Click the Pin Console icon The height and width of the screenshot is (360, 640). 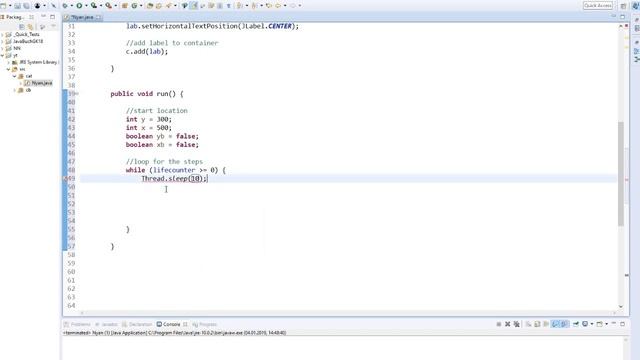[576, 324]
